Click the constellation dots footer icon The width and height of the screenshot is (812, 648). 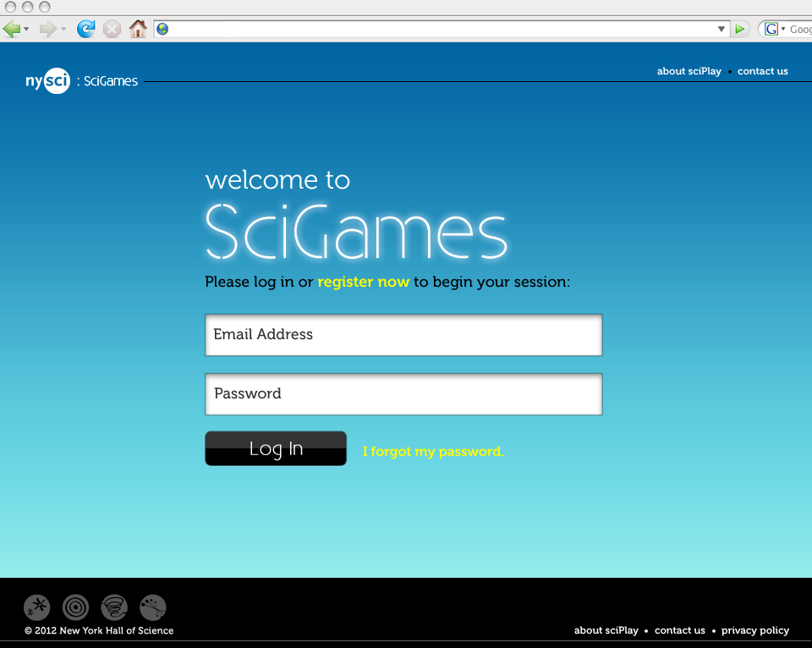click(x=153, y=607)
